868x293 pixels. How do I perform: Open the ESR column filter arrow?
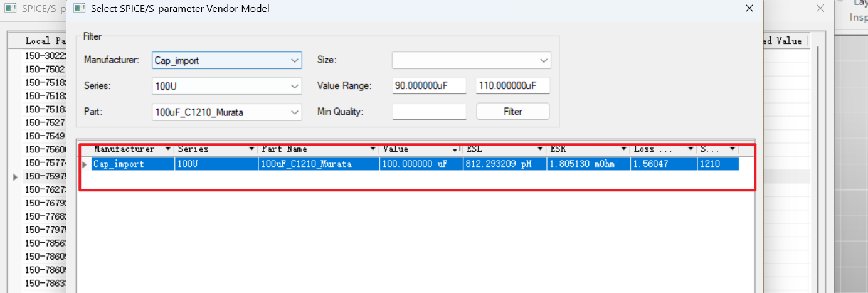pos(623,149)
